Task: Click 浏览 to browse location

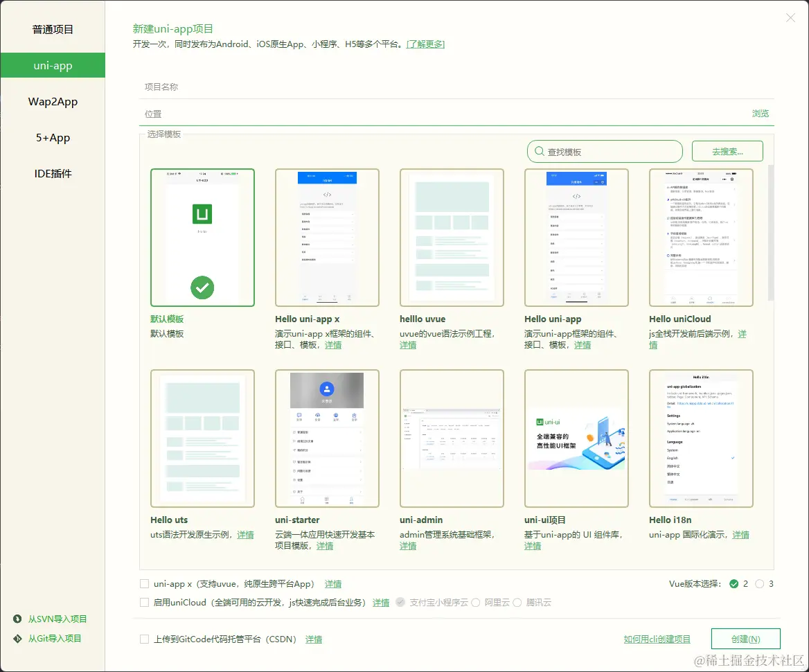Action: click(760, 113)
